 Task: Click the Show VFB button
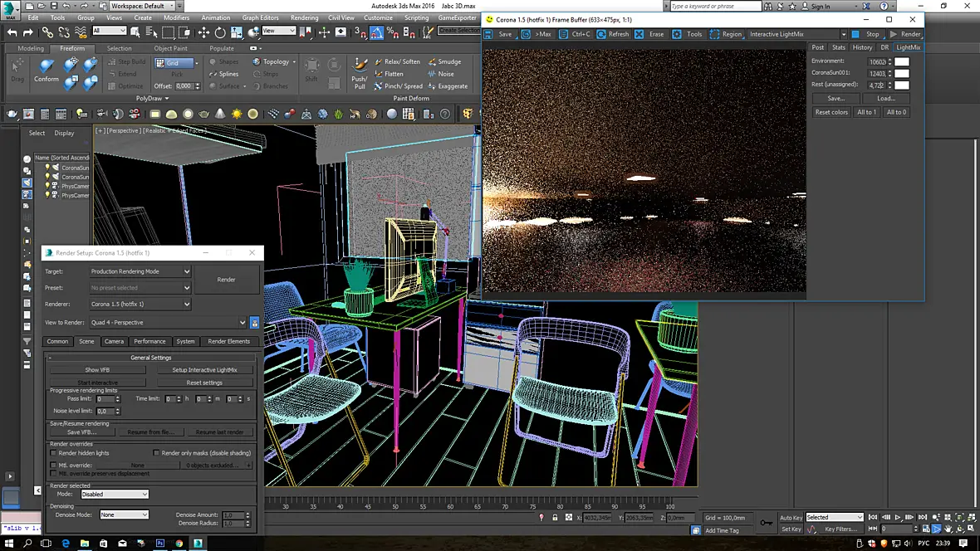[x=97, y=370]
